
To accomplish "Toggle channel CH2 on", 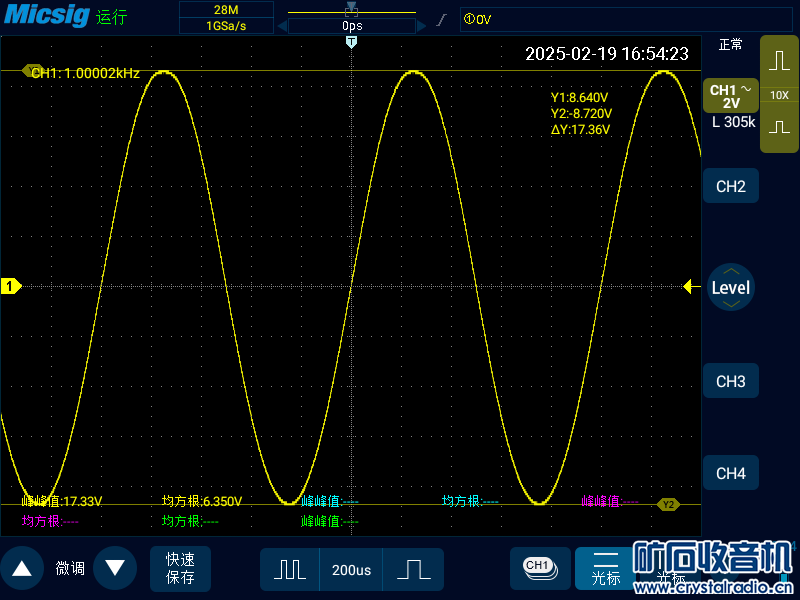I will [x=731, y=186].
